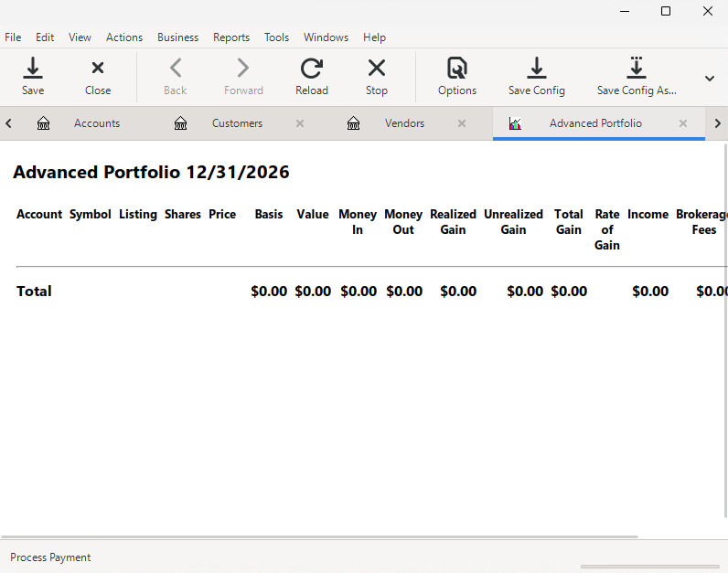728x573 pixels.
Task: Close the Vendors tab
Action: click(x=462, y=123)
